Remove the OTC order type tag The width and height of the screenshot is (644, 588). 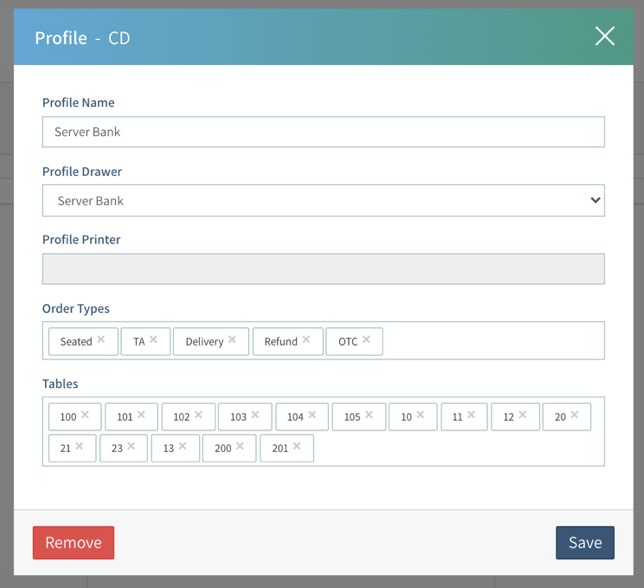pyautogui.click(x=366, y=340)
